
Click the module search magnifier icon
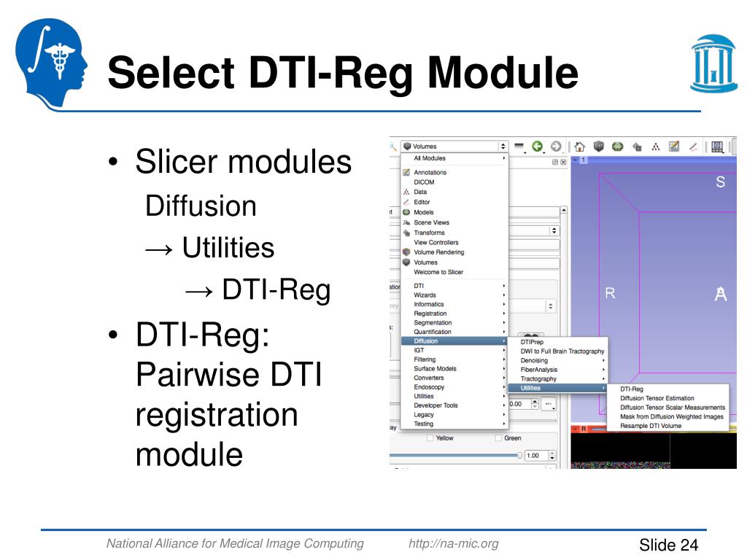(x=393, y=147)
